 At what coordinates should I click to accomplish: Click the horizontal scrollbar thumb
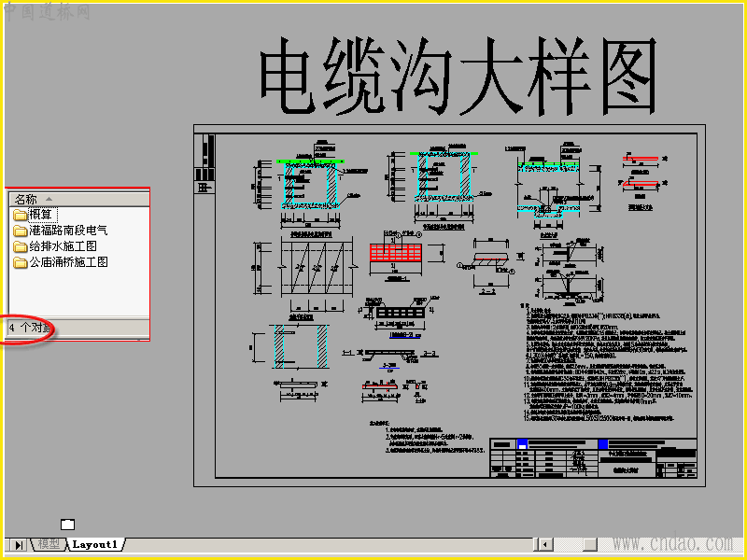coord(590,544)
